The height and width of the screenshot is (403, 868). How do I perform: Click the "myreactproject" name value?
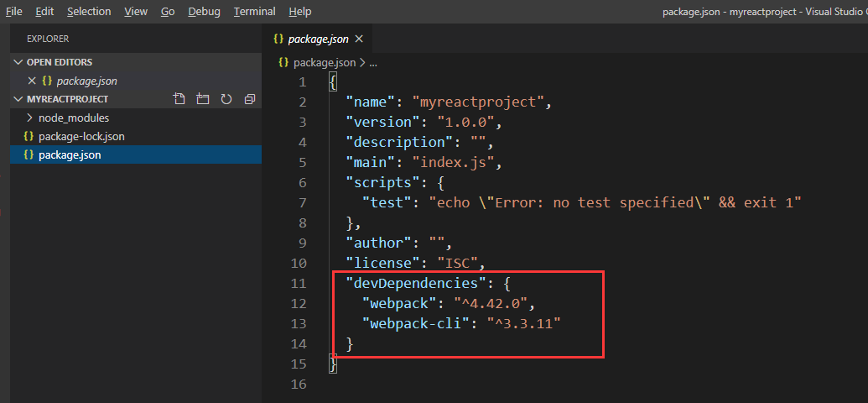coord(478,102)
